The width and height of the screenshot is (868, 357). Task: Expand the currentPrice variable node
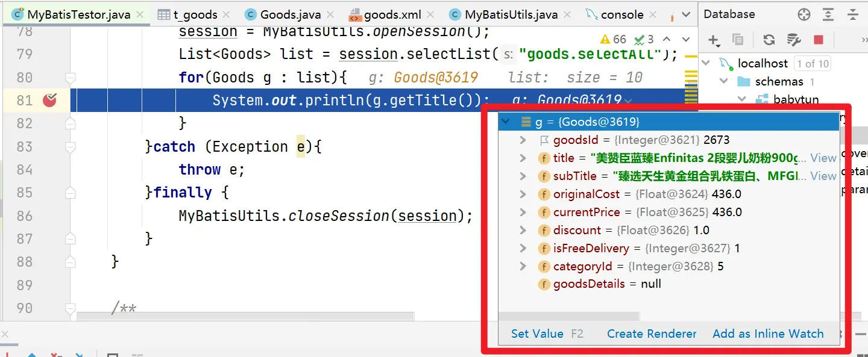(x=523, y=213)
